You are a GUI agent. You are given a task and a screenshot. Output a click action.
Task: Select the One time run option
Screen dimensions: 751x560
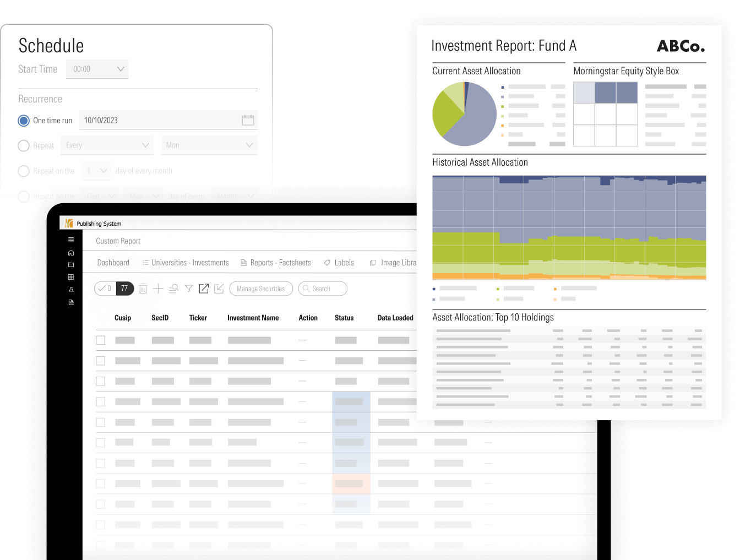click(x=24, y=121)
